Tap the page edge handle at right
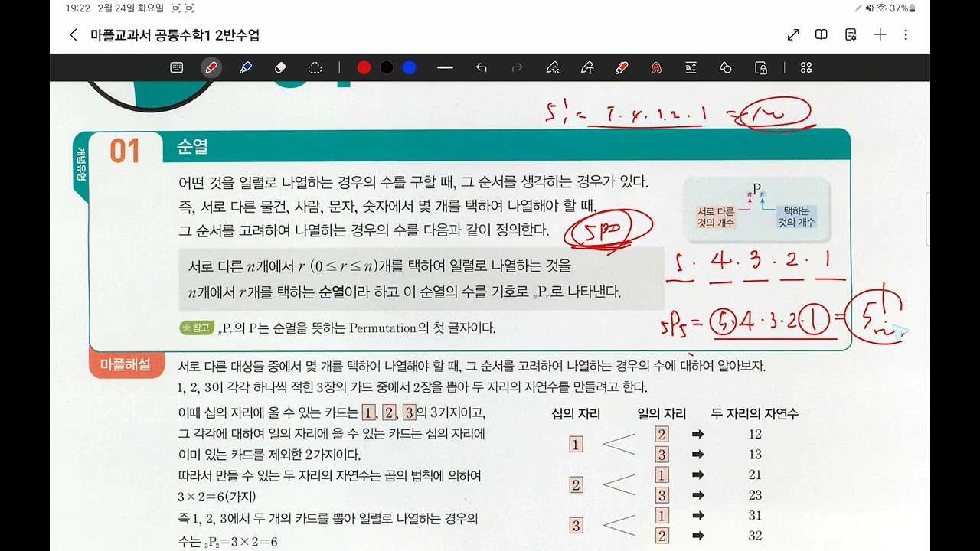The height and width of the screenshot is (551, 980). tap(927, 217)
